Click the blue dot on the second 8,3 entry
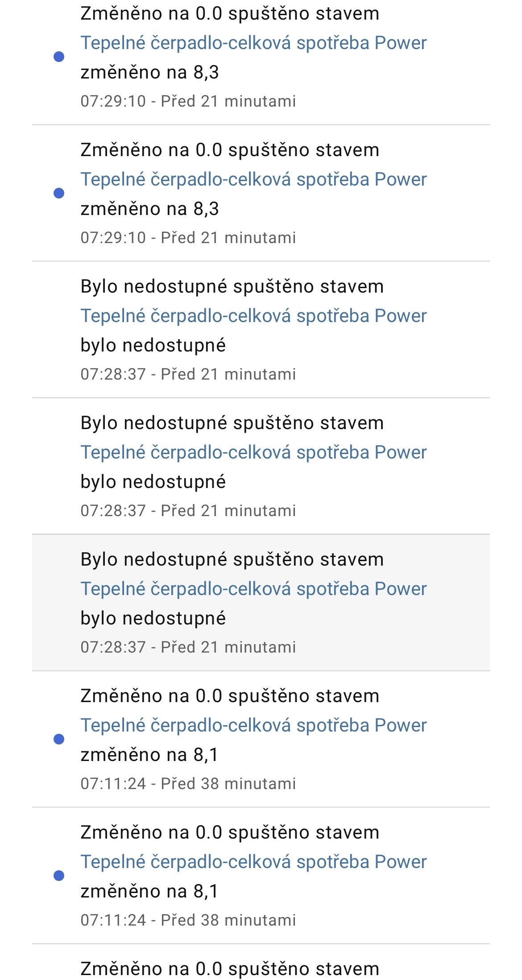The height and width of the screenshot is (980, 522). 59,193
